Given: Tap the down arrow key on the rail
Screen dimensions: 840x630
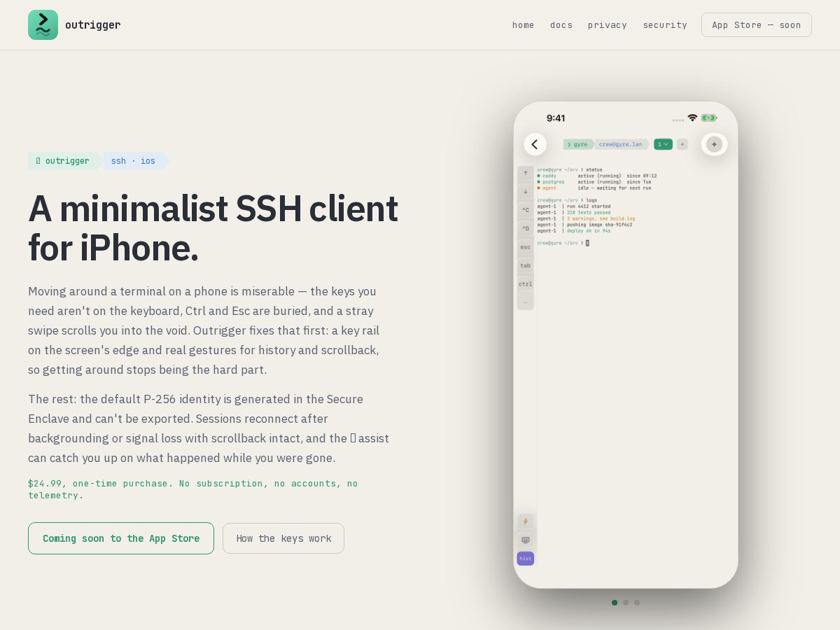Looking at the screenshot, I should pyautogui.click(x=526, y=192).
